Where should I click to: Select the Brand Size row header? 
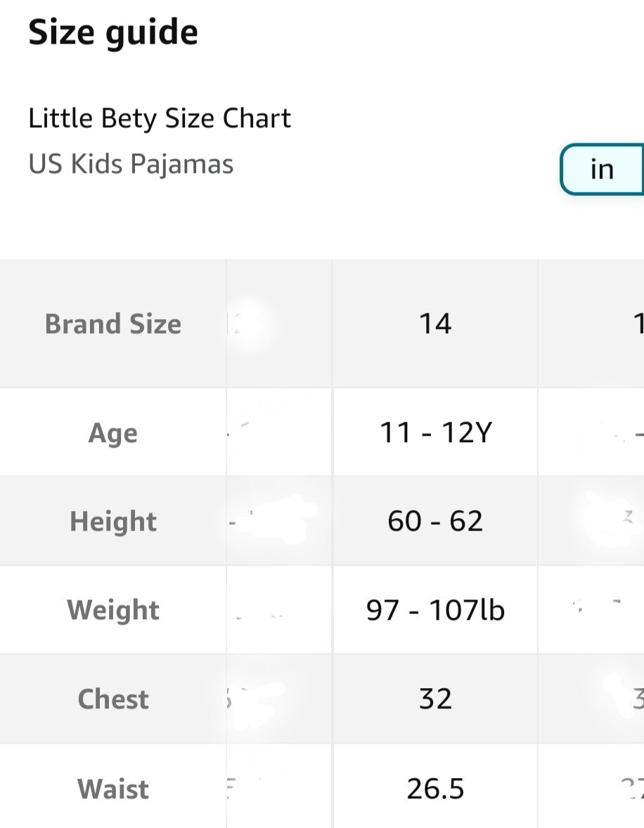click(x=113, y=324)
